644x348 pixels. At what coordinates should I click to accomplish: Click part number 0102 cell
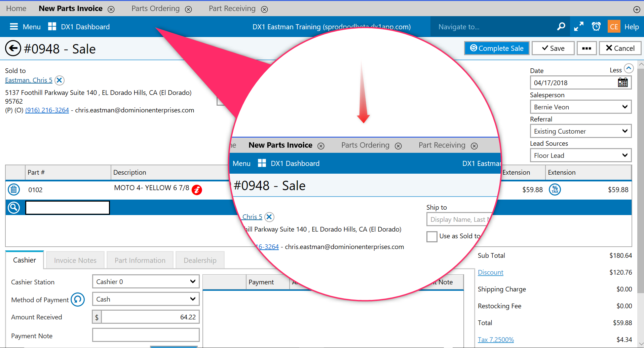pyautogui.click(x=35, y=190)
